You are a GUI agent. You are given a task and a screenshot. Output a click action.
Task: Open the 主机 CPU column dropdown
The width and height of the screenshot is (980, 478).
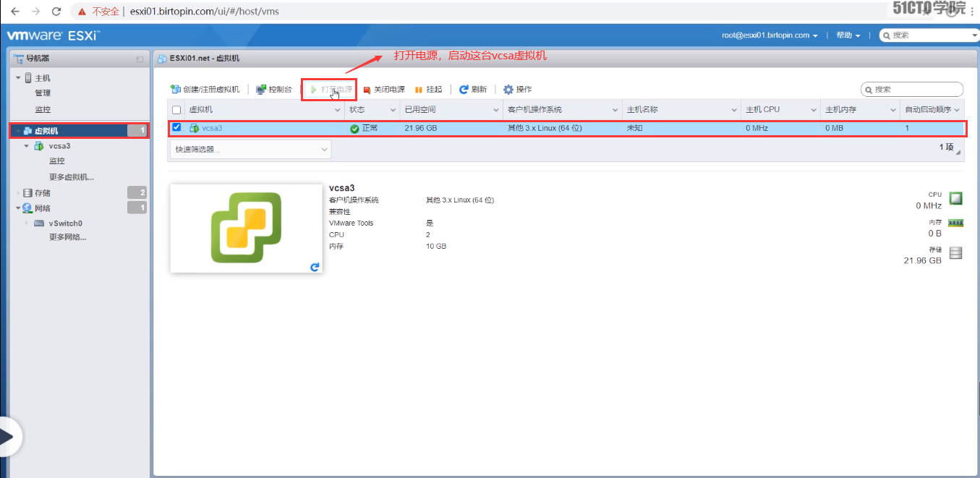click(814, 110)
